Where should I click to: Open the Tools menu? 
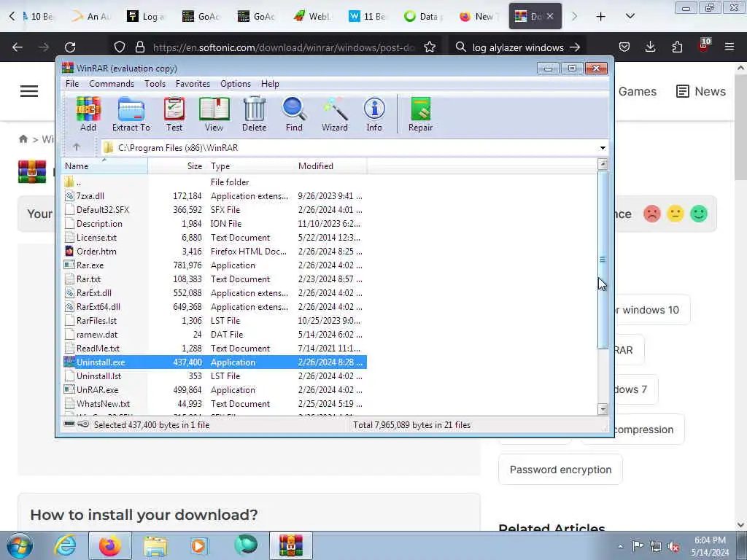155,84
